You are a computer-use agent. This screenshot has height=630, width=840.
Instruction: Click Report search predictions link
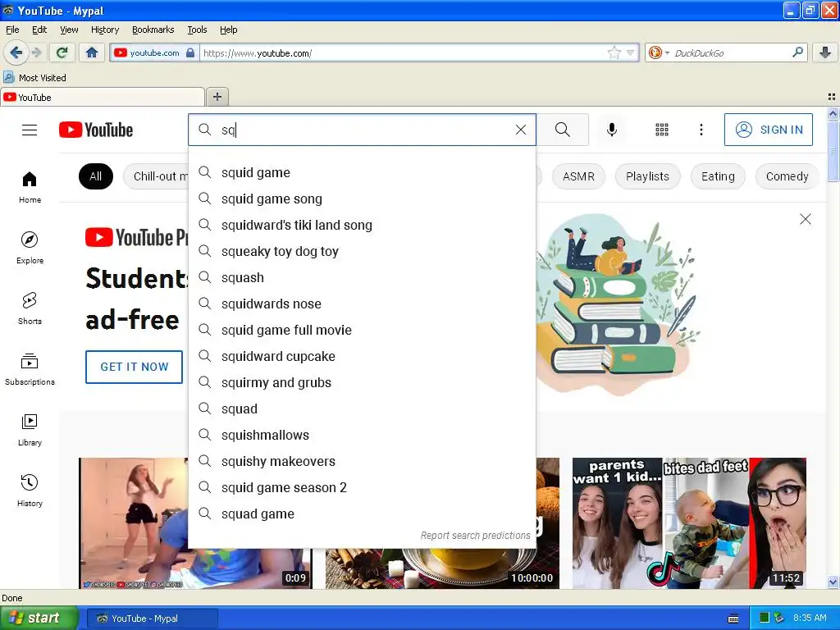[475, 535]
